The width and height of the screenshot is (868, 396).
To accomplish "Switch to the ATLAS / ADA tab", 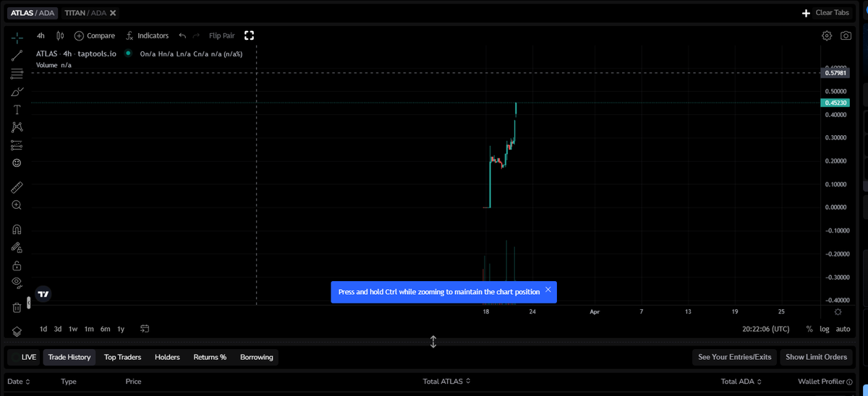I will tap(32, 12).
